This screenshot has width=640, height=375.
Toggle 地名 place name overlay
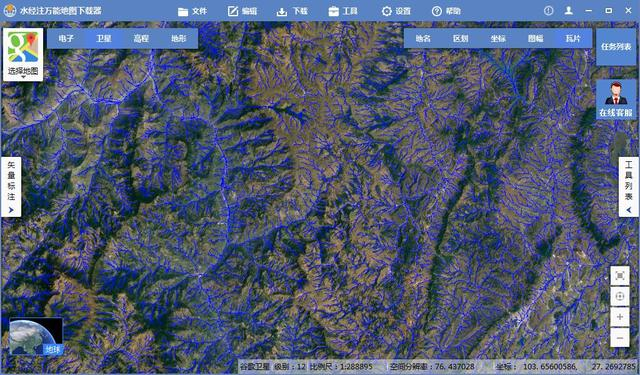(423, 38)
